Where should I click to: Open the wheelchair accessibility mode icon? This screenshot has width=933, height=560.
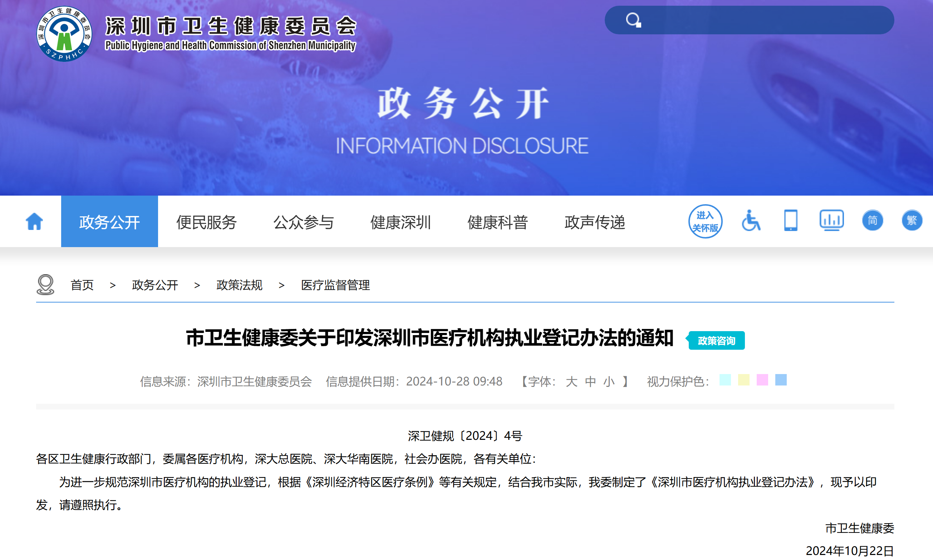click(751, 220)
